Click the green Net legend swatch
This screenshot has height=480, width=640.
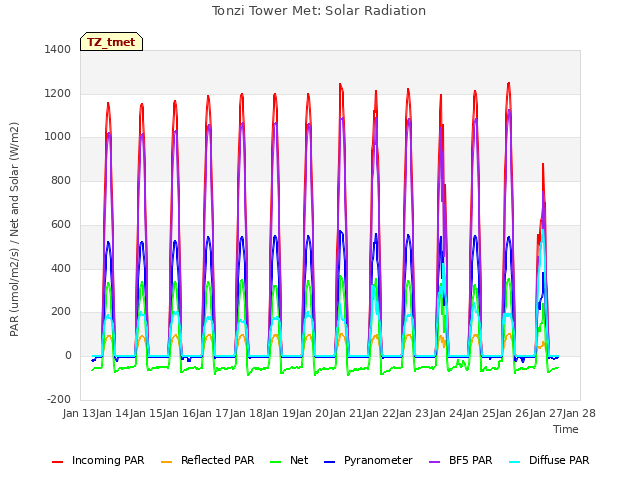coord(276,462)
